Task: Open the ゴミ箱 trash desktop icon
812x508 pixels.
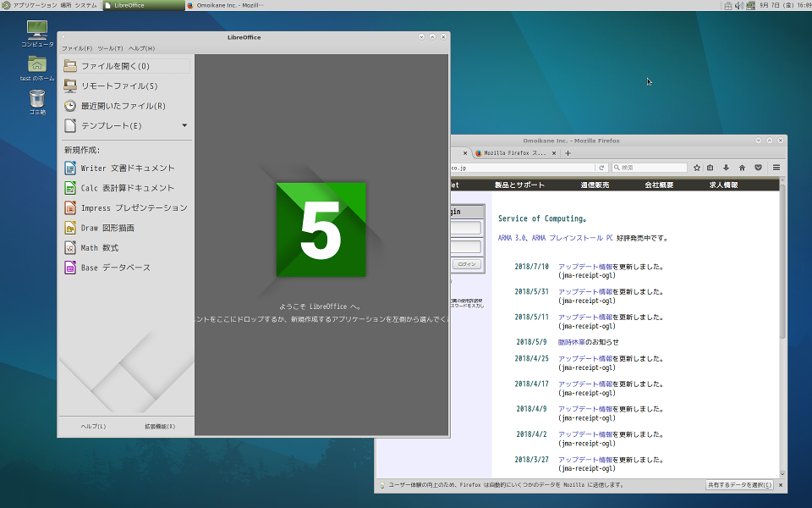Action: pos(37,100)
